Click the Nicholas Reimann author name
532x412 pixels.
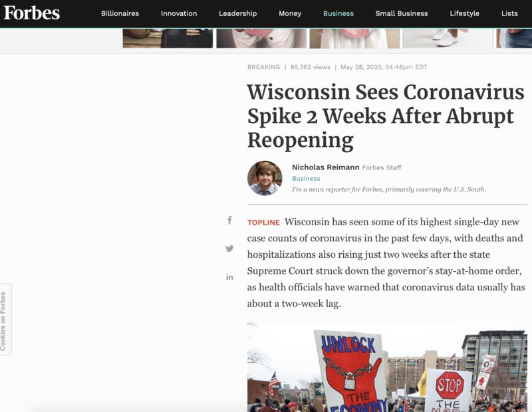[325, 167]
